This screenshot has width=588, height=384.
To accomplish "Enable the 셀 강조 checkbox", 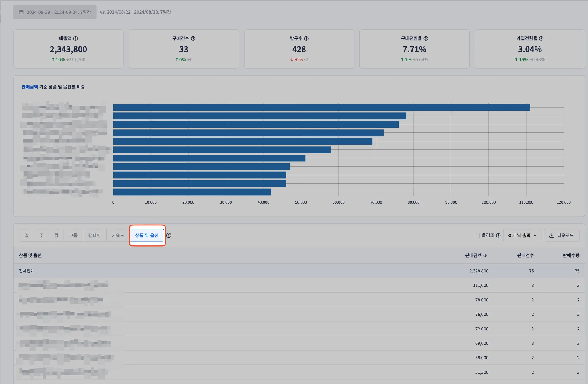I will (477, 235).
